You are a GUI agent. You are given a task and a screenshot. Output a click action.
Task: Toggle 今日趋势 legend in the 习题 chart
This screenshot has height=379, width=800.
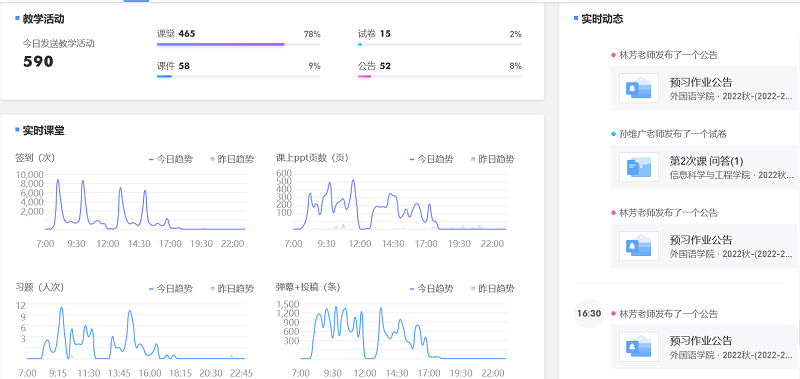(x=171, y=288)
